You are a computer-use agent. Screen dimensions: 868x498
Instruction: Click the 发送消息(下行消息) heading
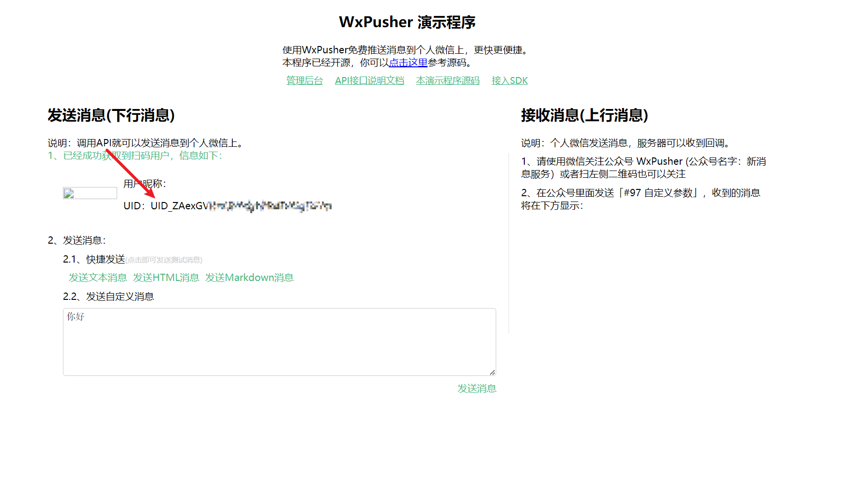tap(111, 115)
